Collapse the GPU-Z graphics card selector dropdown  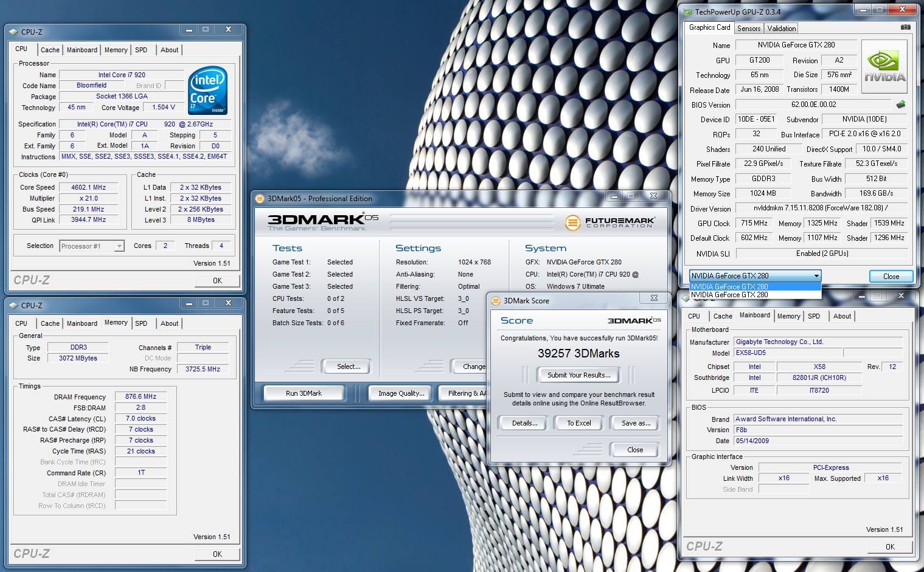816,276
